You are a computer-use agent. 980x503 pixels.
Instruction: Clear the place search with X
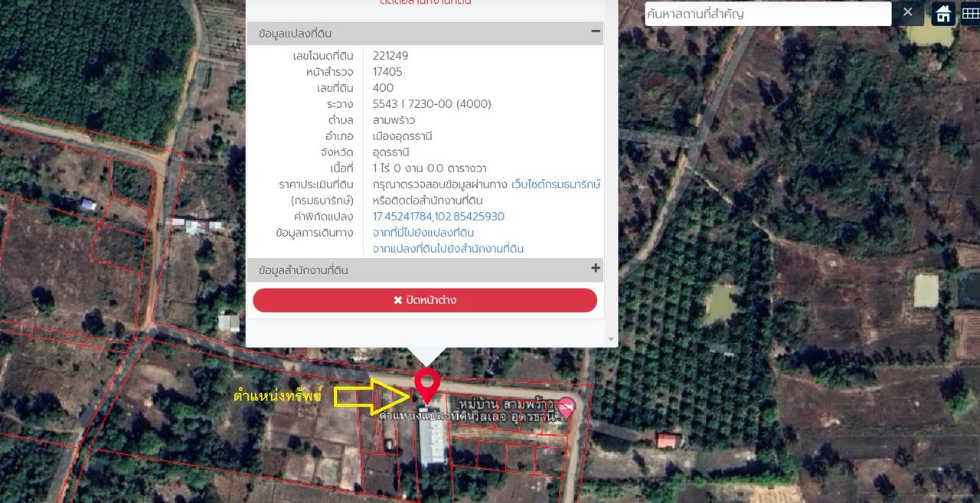pos(908,13)
